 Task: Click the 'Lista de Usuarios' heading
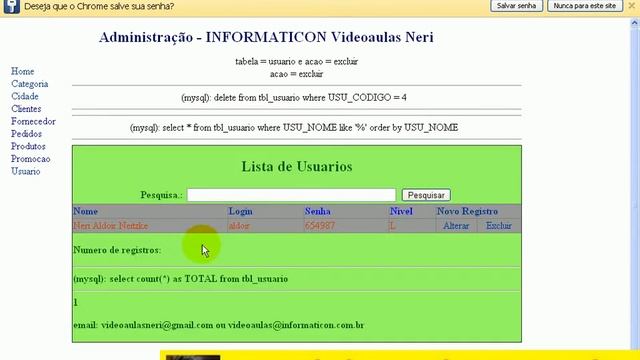[297, 167]
